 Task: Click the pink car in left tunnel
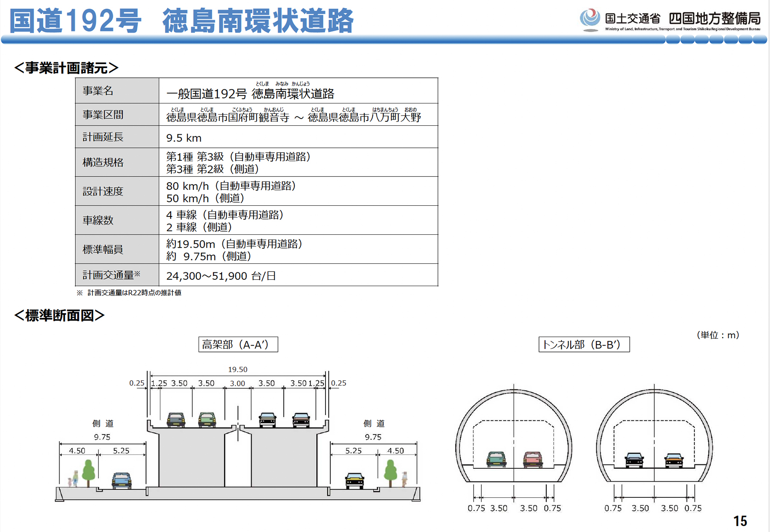(x=533, y=459)
